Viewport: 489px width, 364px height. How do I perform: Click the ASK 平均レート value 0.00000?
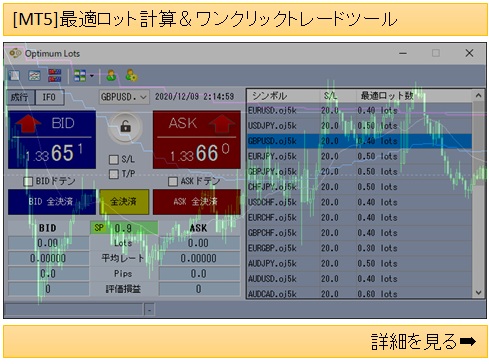coord(199,259)
